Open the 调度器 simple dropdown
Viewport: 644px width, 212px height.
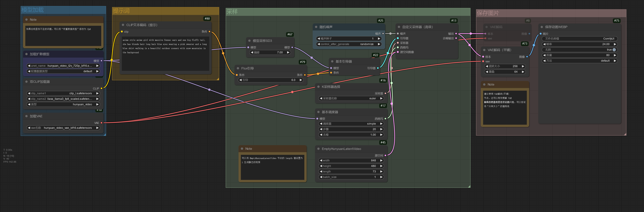(351, 124)
